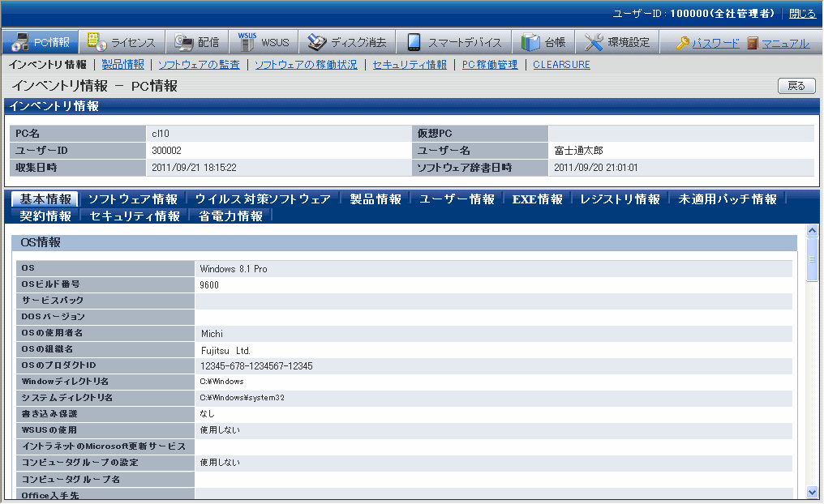Open the 未適用パッチ情報 tab
Image resolution: width=824 pixels, height=504 pixels.
(x=727, y=199)
